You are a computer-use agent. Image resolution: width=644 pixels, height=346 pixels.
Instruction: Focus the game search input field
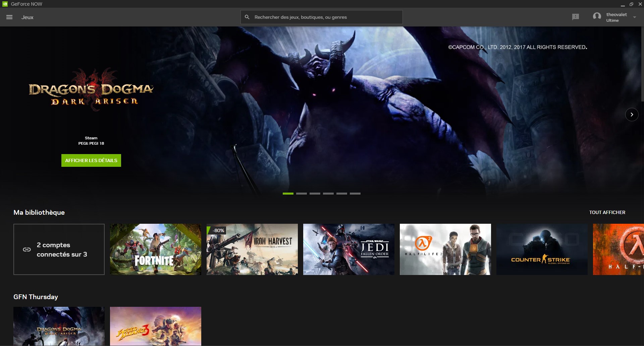tap(322, 17)
